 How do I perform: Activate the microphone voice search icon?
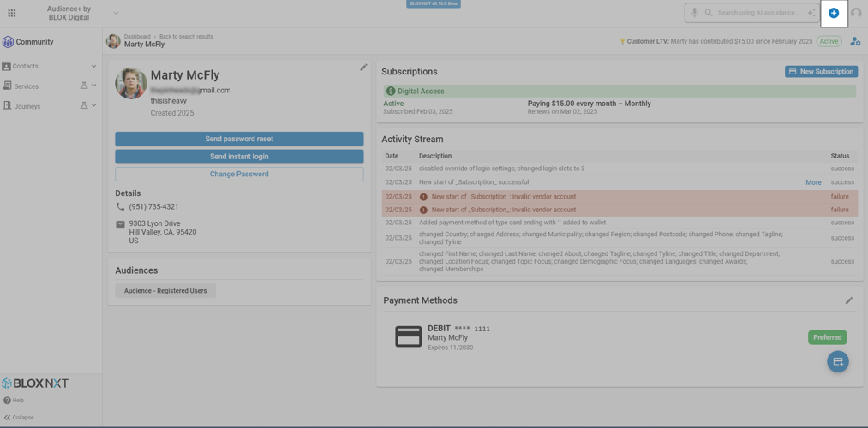(694, 13)
